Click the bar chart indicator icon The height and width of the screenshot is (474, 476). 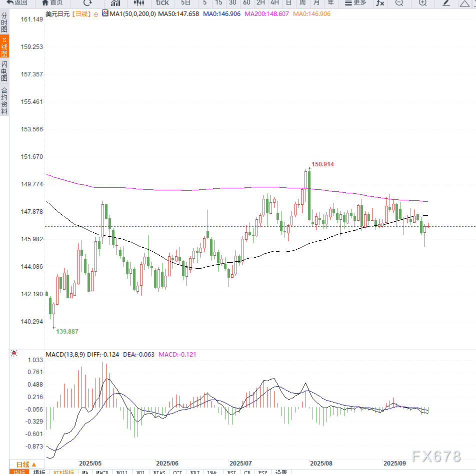tap(115, 4)
